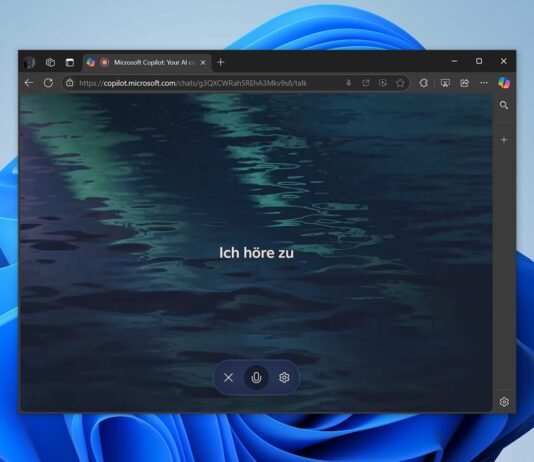This screenshot has height=462, width=534.
Task: Open the screen cast toolbar icon
Action: point(445,83)
